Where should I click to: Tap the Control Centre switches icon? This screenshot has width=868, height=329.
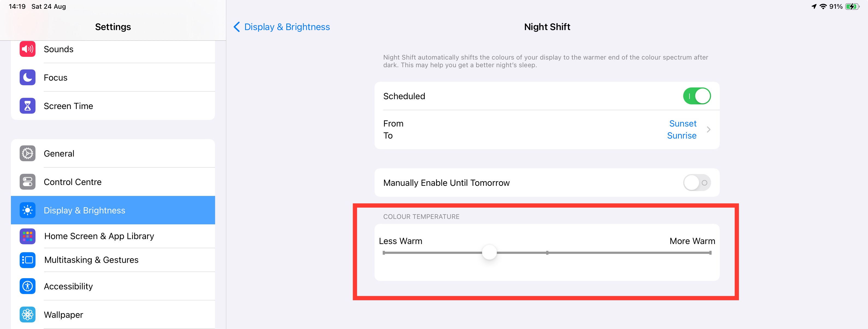pos(27,182)
